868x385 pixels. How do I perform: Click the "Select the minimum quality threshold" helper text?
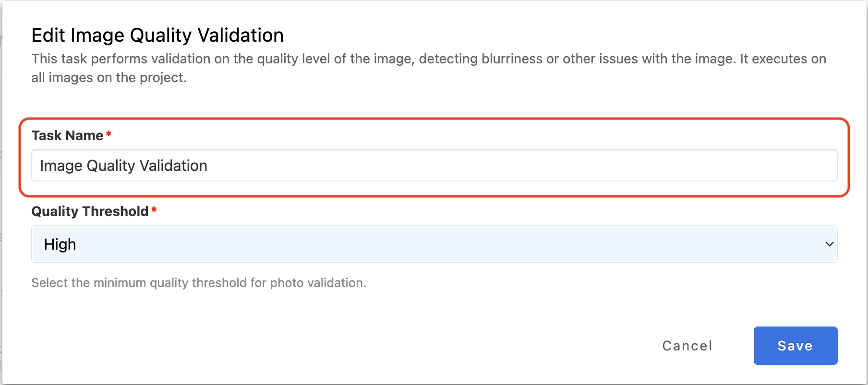point(199,283)
